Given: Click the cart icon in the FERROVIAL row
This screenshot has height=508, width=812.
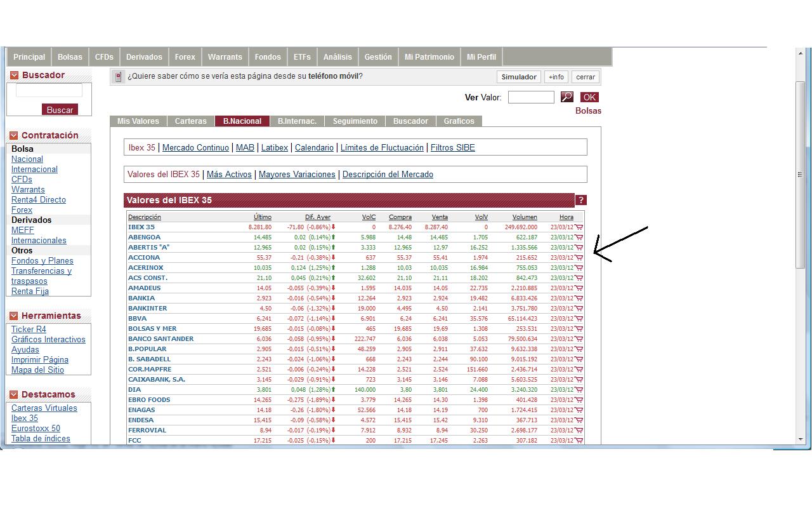Looking at the screenshot, I should pyautogui.click(x=579, y=431).
